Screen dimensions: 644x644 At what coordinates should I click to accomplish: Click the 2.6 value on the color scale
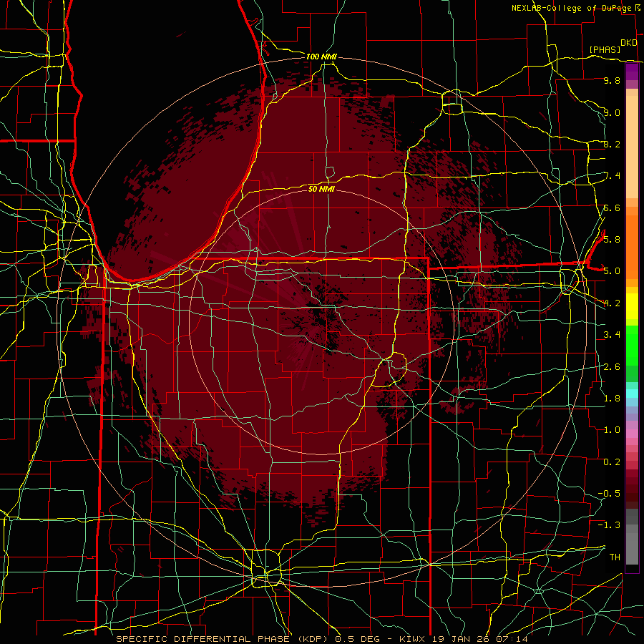click(612, 366)
